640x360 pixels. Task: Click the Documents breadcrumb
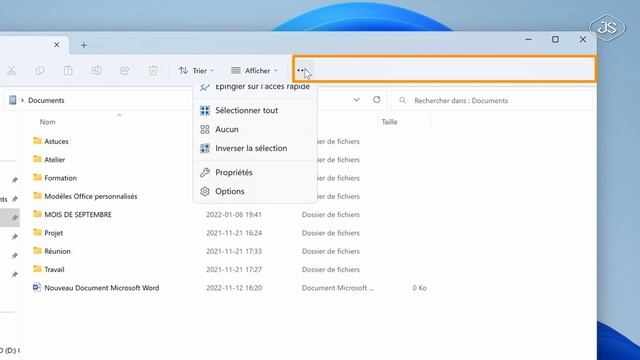click(46, 100)
